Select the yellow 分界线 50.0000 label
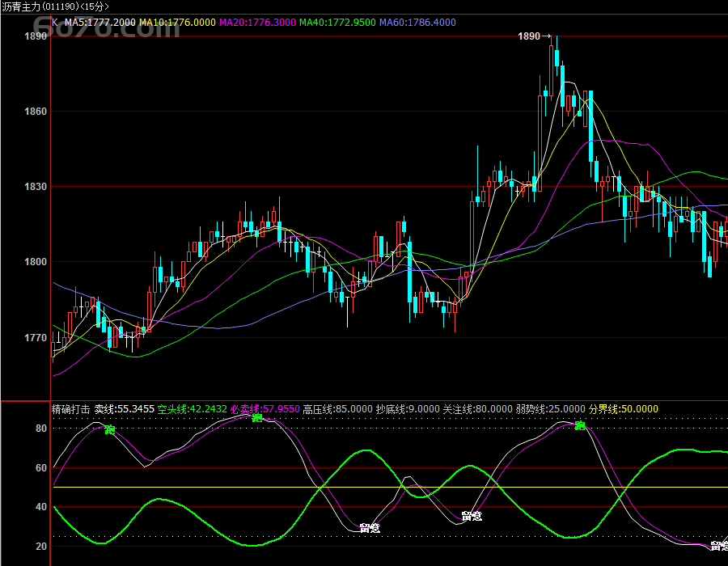The image size is (728, 566). pyautogui.click(x=623, y=409)
